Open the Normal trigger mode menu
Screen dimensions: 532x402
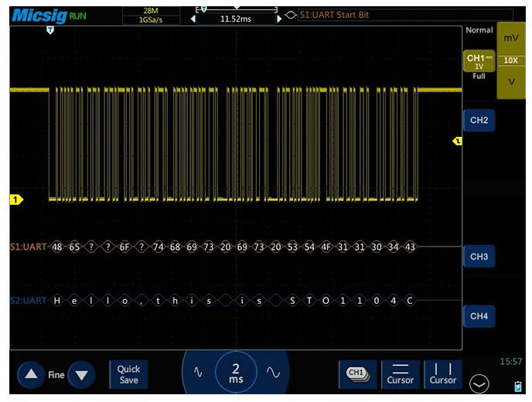point(479,30)
